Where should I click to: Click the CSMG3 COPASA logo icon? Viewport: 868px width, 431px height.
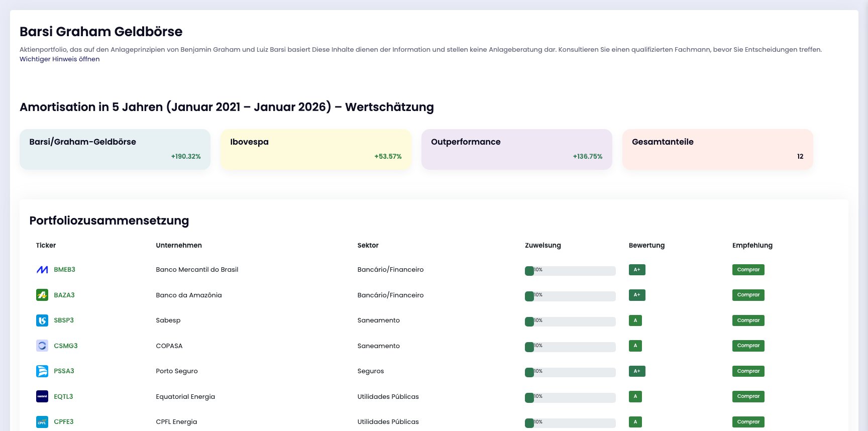(x=42, y=346)
